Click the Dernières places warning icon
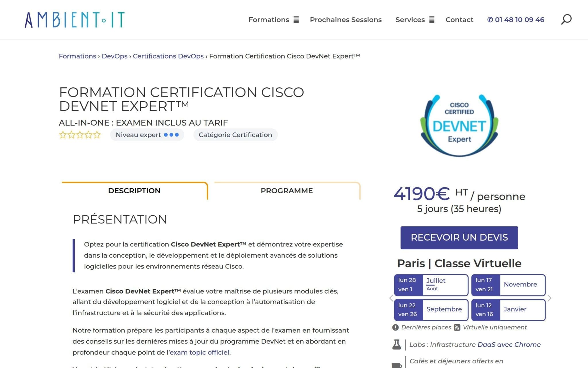 pyautogui.click(x=395, y=327)
